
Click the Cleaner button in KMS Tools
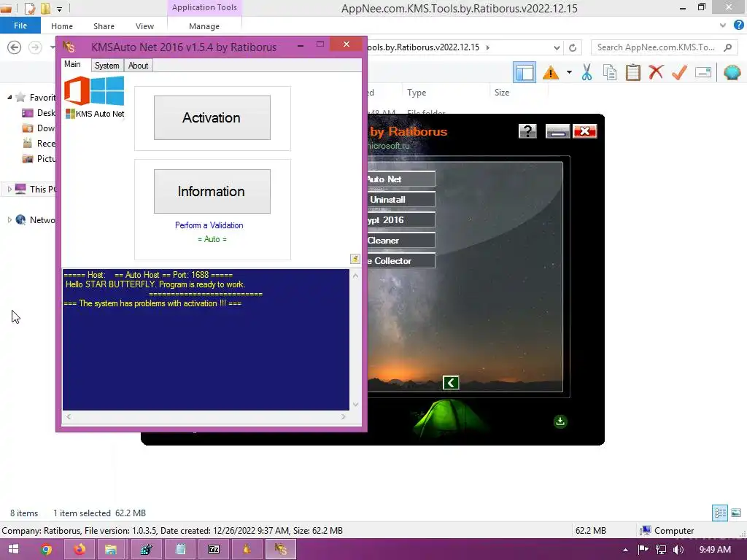tap(401, 241)
